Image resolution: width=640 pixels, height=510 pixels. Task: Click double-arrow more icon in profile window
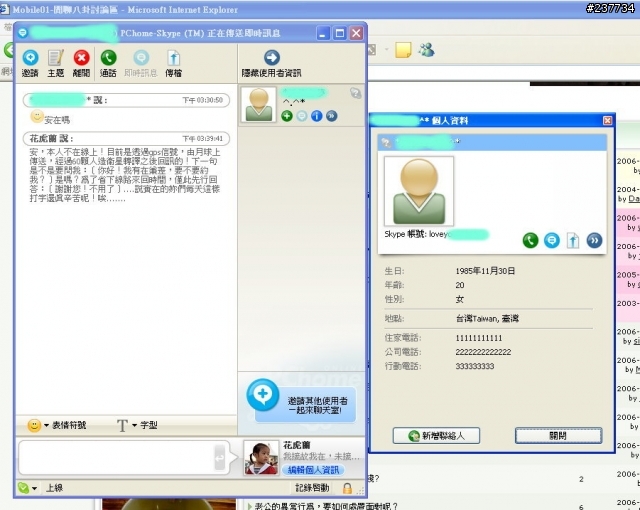594,240
